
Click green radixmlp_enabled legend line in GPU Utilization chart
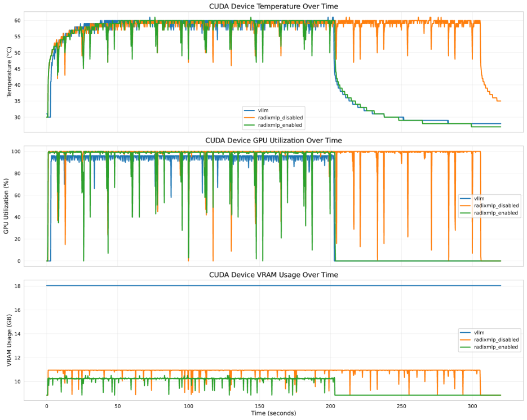[466, 213]
